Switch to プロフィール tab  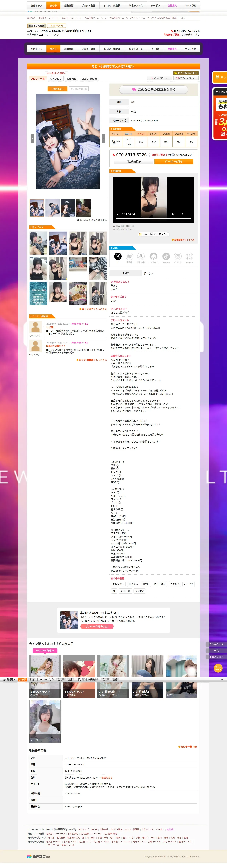[x=38, y=78]
